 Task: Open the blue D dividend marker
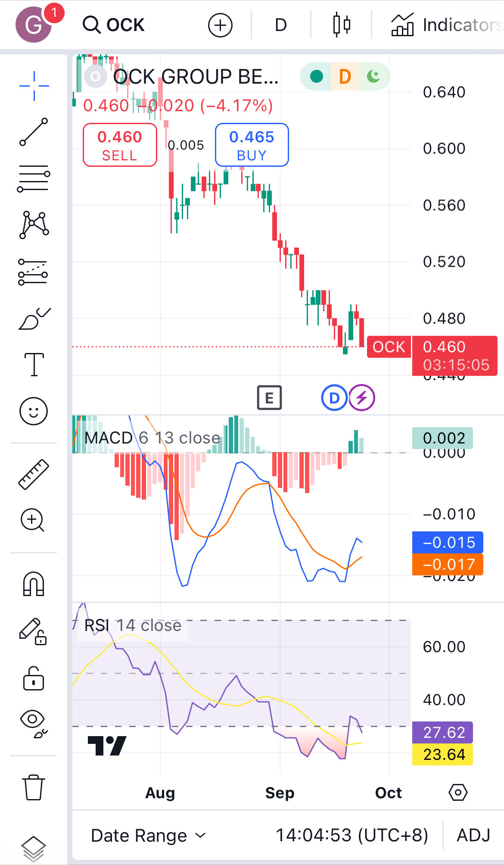pyautogui.click(x=334, y=397)
